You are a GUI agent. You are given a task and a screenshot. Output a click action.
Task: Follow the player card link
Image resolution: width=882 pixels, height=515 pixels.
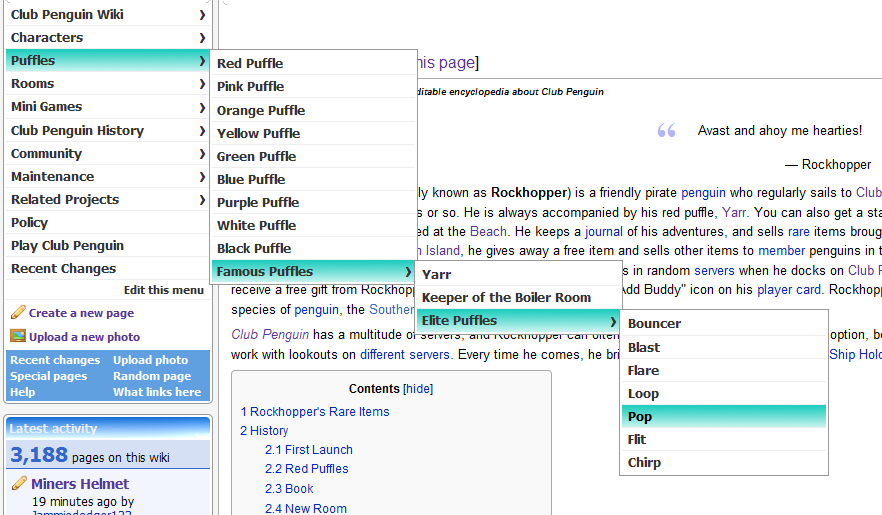point(789,290)
